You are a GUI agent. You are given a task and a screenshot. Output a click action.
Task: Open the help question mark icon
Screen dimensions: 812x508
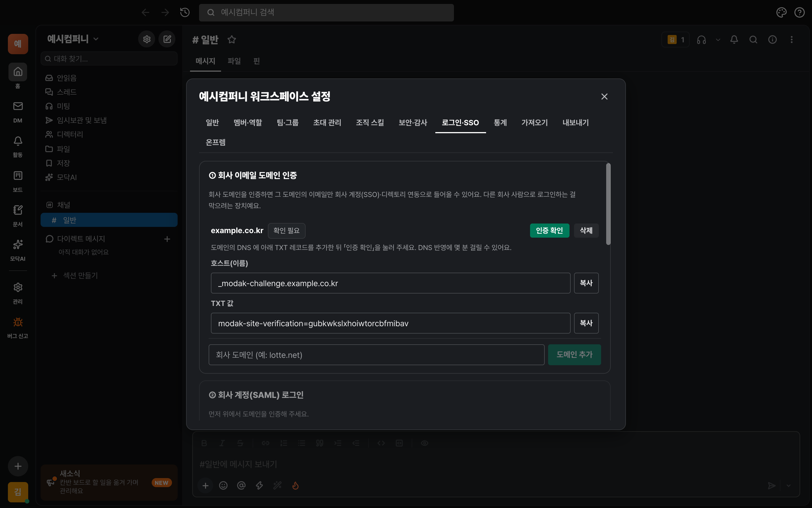pos(800,12)
